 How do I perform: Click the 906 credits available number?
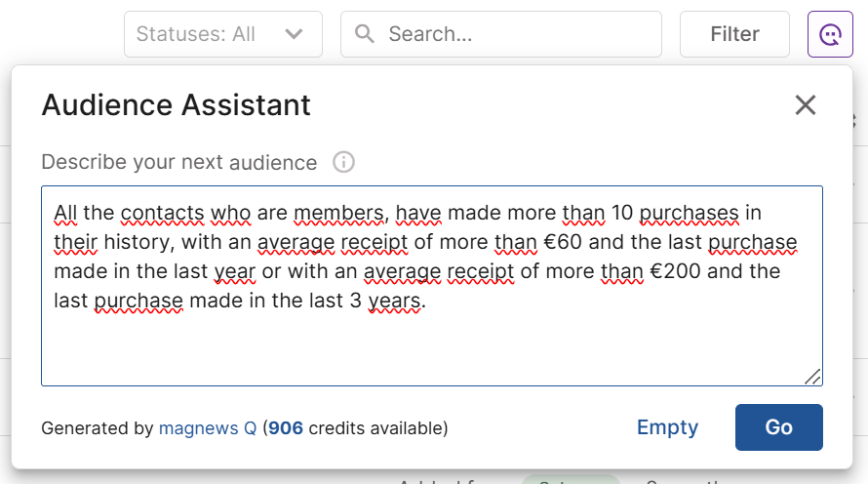tap(285, 428)
